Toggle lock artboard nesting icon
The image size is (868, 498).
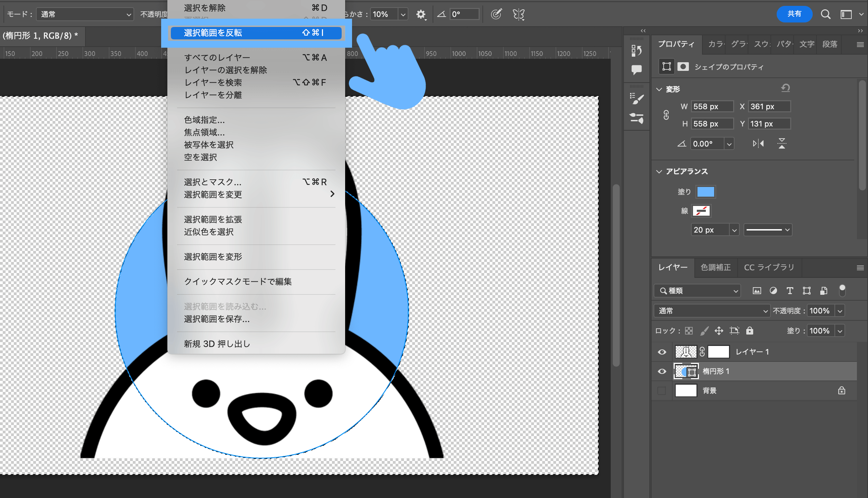point(734,331)
